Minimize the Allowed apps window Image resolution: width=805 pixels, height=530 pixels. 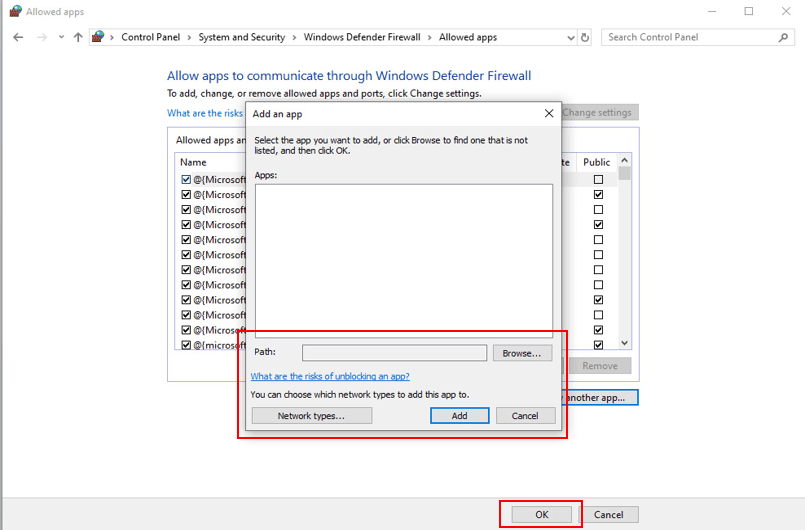click(x=712, y=11)
